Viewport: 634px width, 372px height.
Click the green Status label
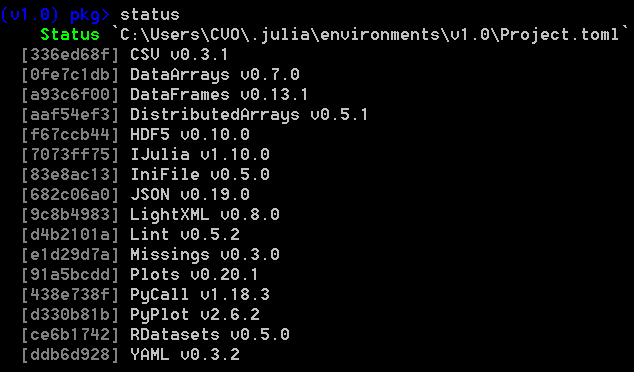pyautogui.click(x=70, y=35)
